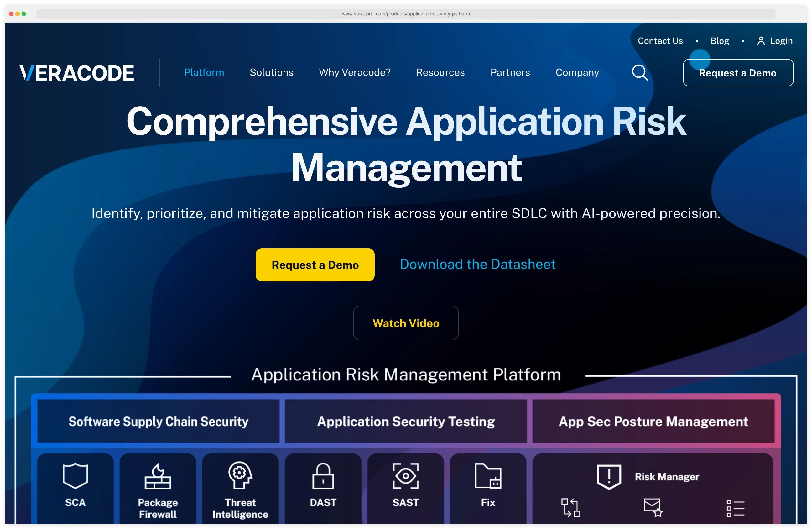Switch to the Platform menu item

(x=204, y=72)
